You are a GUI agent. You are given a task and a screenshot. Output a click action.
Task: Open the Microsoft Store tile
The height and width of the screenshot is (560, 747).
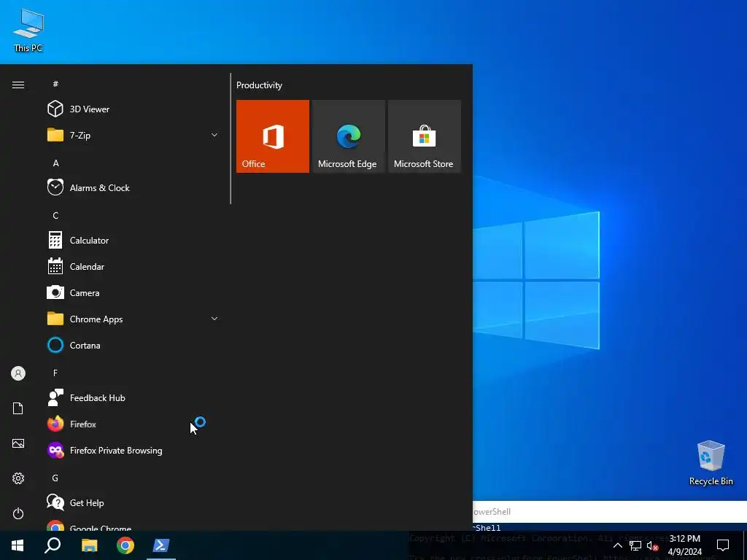pyautogui.click(x=425, y=136)
